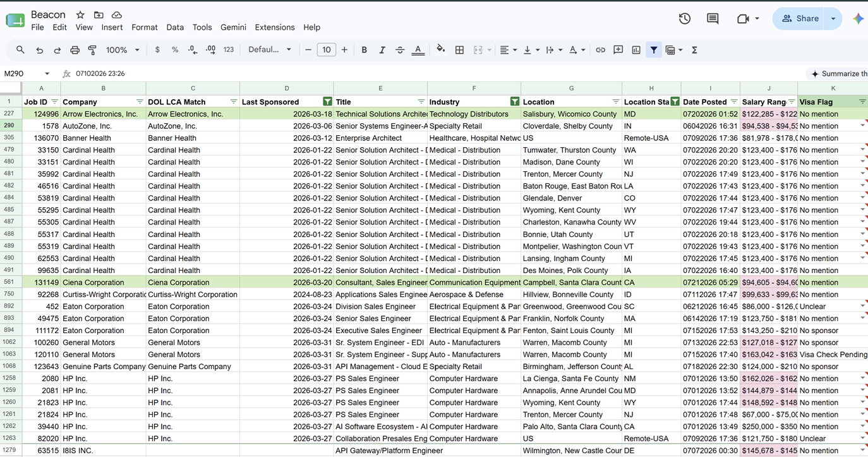868x457 pixels.
Task: Select cell Ciena Corporation in Company column
Action: click(103, 283)
